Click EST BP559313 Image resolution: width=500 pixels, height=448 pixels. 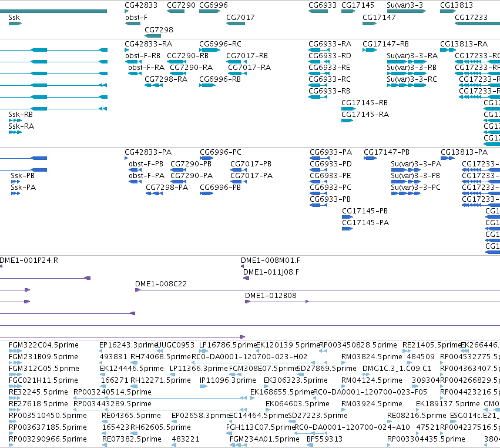click(310, 445)
